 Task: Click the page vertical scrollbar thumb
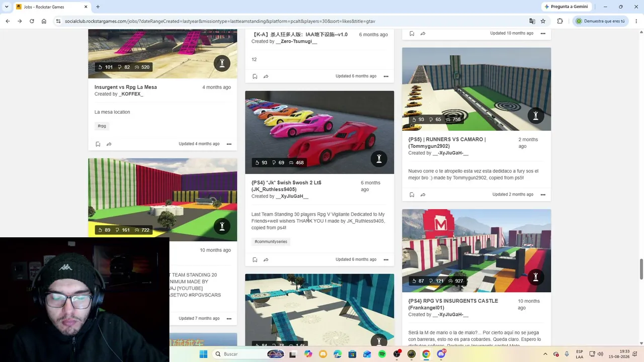pyautogui.click(x=641, y=269)
